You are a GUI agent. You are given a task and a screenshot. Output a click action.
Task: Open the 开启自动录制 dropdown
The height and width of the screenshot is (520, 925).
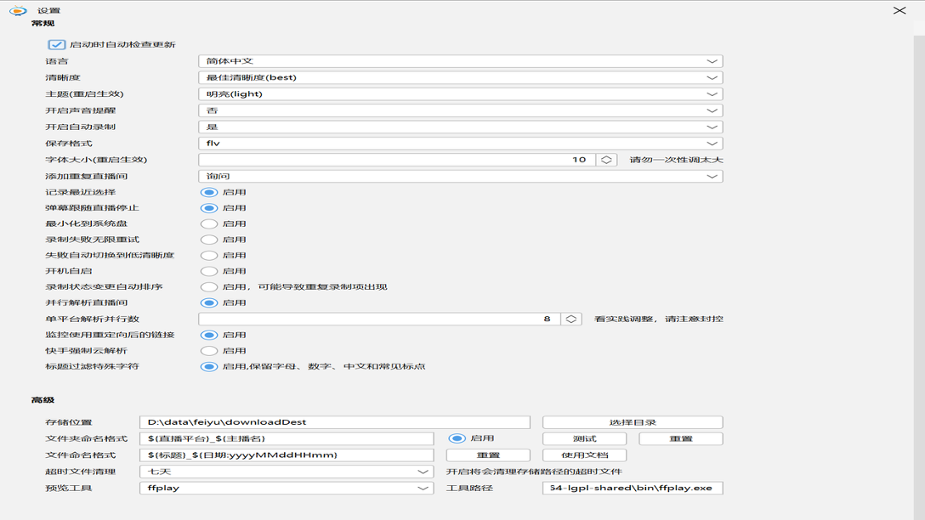(x=460, y=127)
